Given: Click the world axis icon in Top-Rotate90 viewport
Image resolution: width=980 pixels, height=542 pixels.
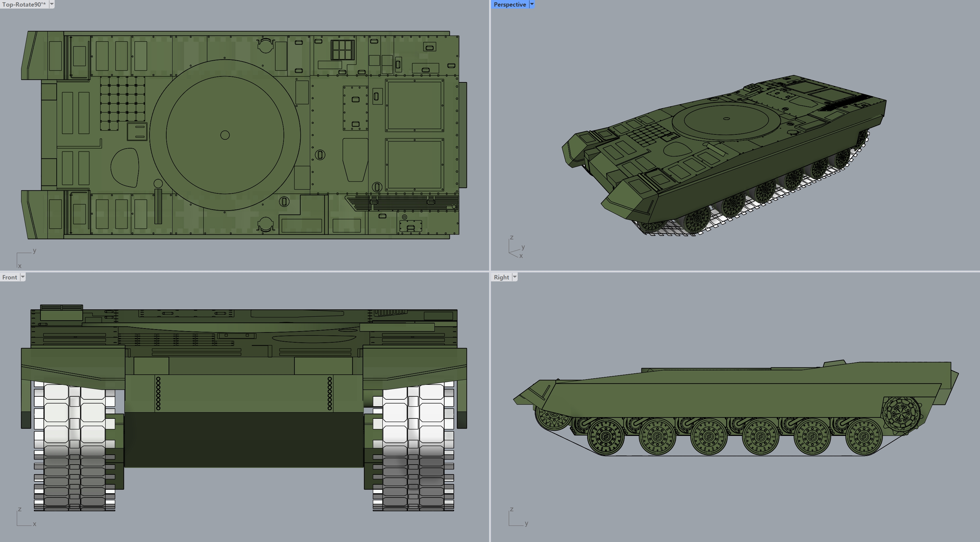Looking at the screenshot, I should (25, 259).
